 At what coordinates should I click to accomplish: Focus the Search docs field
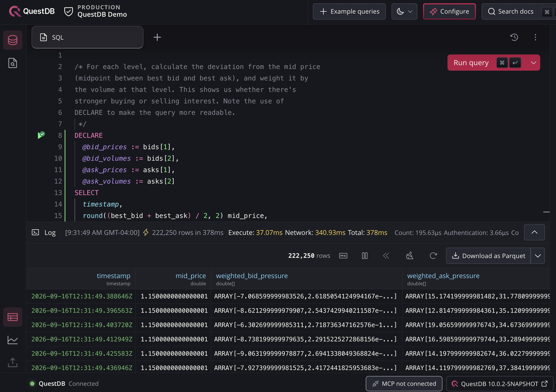(x=518, y=11)
